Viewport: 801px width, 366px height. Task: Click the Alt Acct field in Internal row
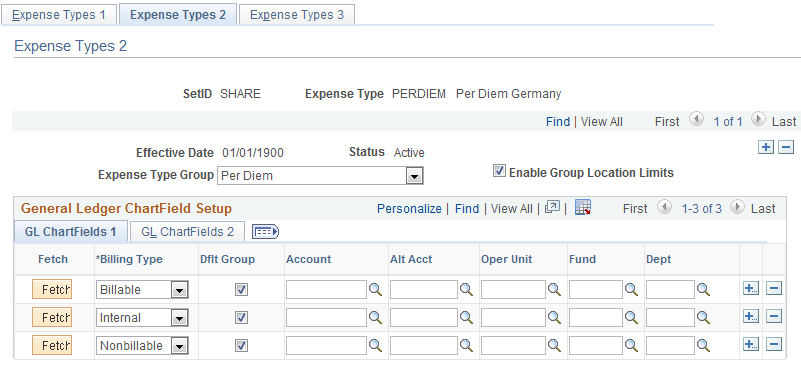pos(423,318)
